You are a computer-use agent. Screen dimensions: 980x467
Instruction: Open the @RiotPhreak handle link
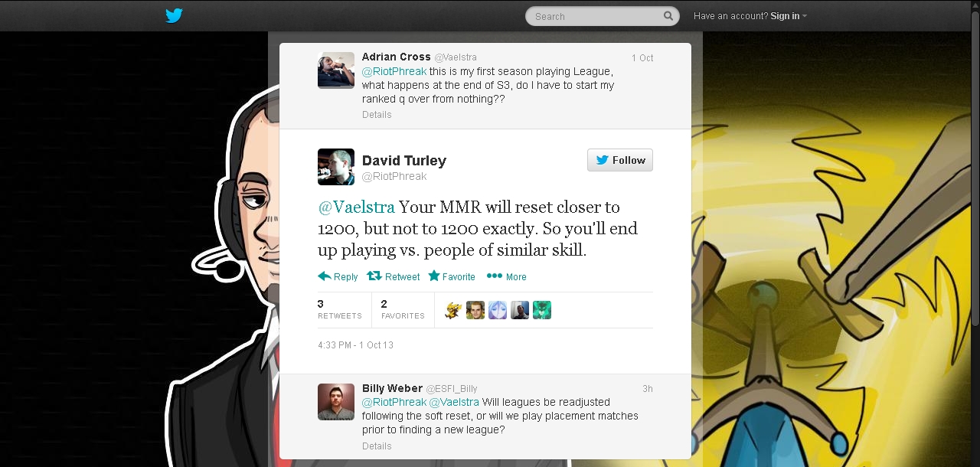click(394, 177)
